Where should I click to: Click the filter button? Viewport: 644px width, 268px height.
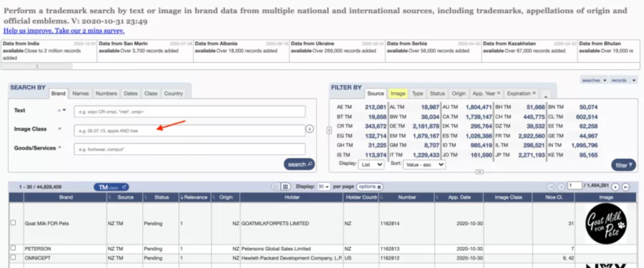click(x=623, y=165)
